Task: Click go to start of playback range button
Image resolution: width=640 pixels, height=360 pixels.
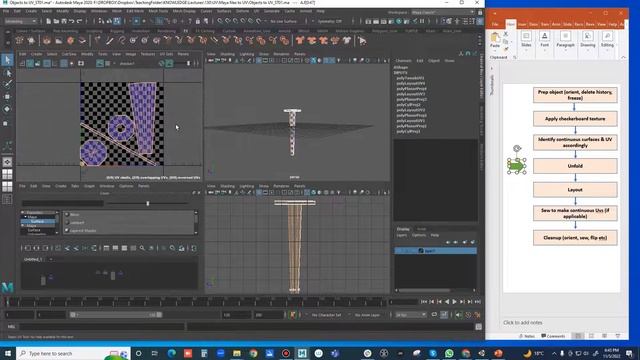Action: coord(424,302)
